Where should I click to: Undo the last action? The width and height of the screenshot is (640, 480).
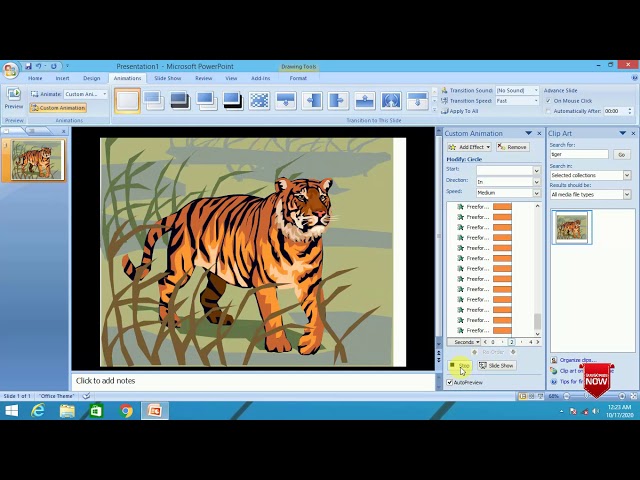(39, 66)
